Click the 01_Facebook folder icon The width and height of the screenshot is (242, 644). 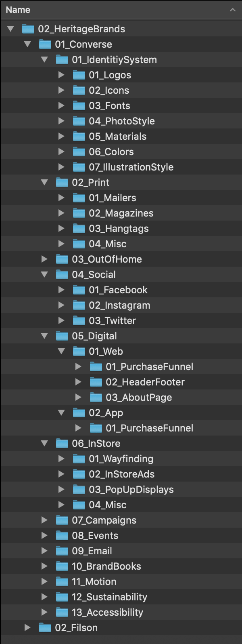[79, 290]
